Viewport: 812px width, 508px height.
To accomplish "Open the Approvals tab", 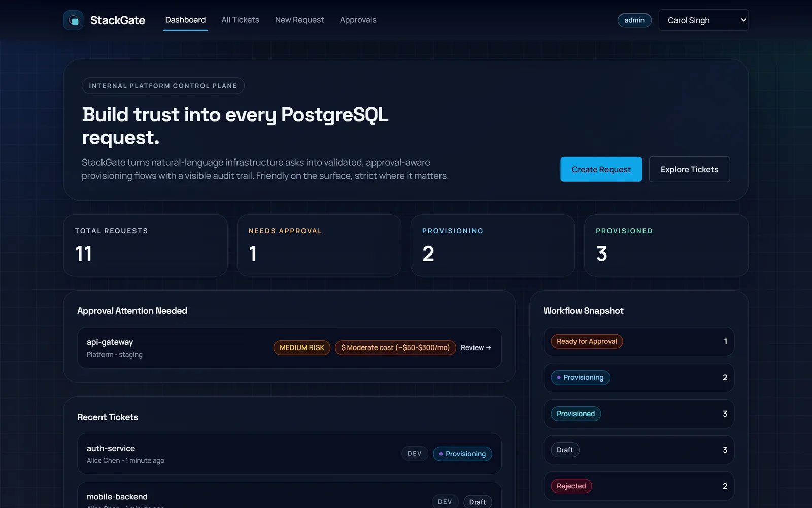I will point(358,20).
